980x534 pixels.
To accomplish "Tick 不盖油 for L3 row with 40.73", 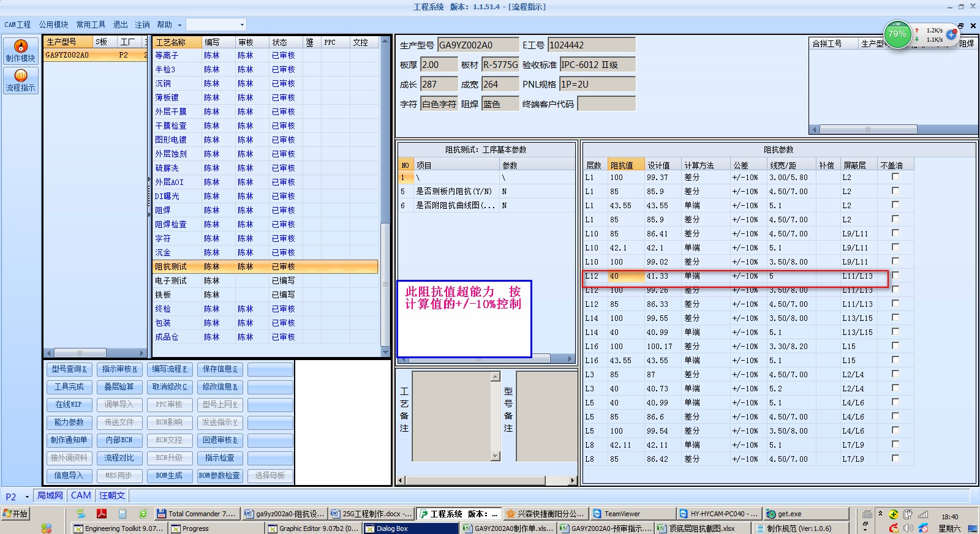I will [895, 388].
